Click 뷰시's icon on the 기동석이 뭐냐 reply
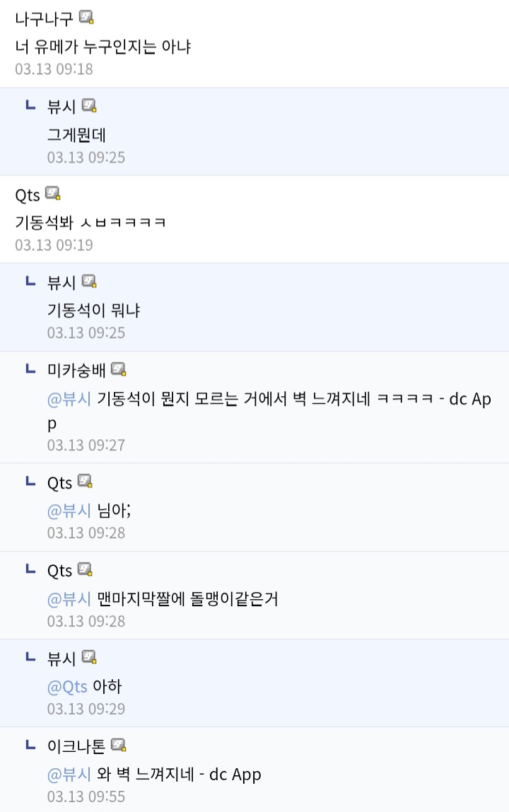This screenshot has width=509, height=812. [88, 282]
